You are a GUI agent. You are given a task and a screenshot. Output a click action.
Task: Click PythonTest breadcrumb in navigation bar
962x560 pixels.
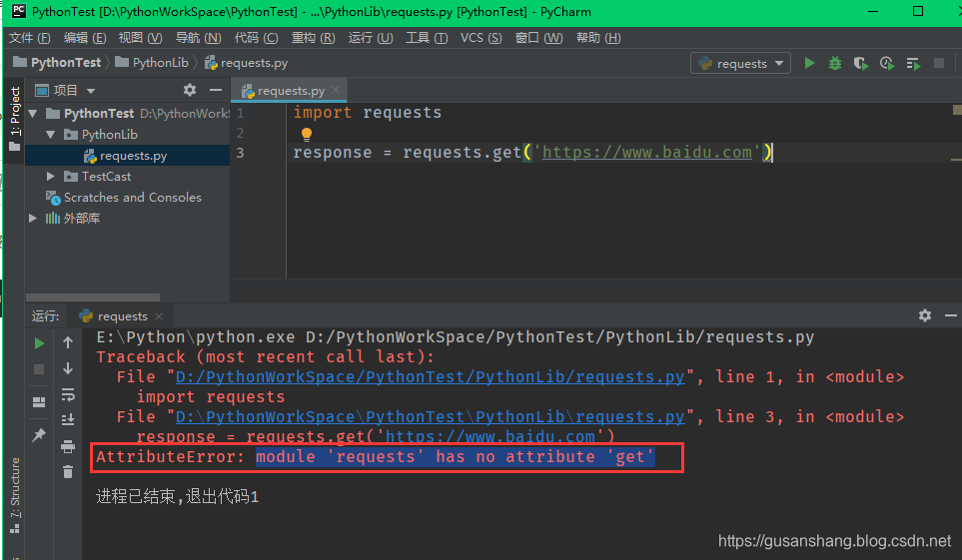click(57, 63)
